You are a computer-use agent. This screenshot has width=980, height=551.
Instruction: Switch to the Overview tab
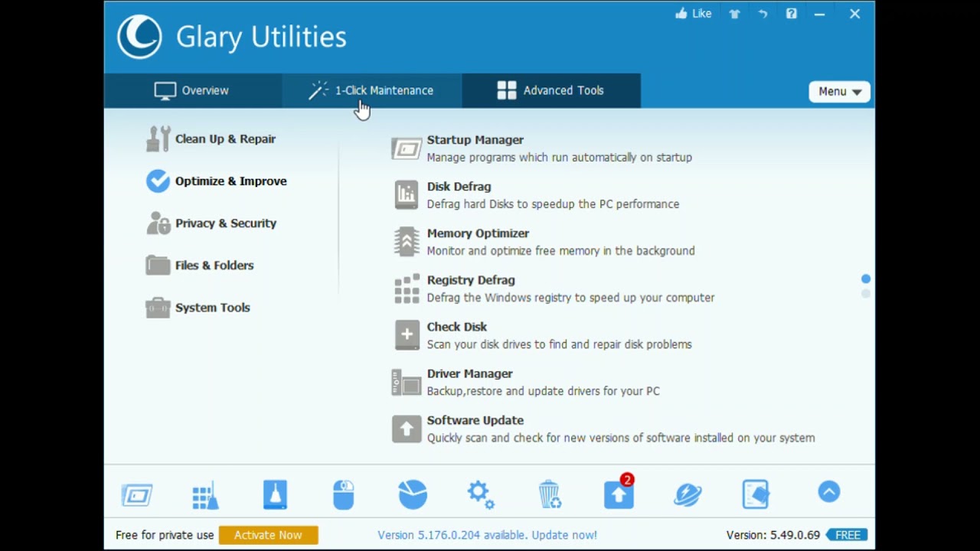(192, 90)
